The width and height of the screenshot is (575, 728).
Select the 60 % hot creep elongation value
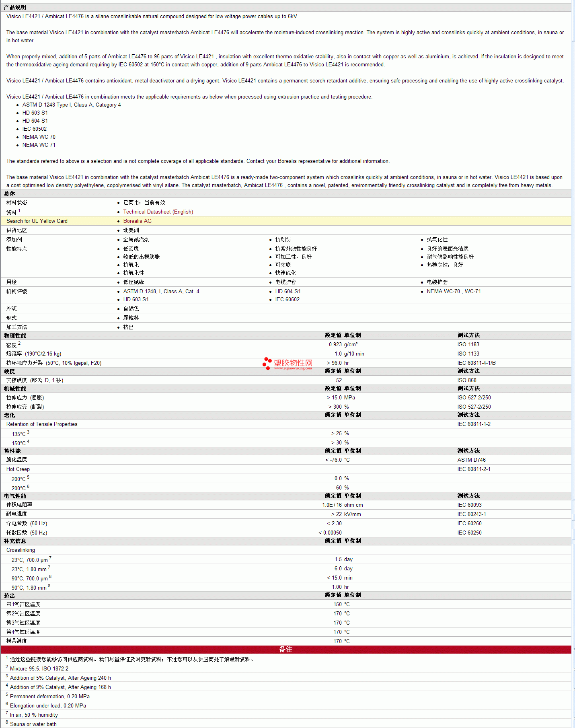pos(343,487)
